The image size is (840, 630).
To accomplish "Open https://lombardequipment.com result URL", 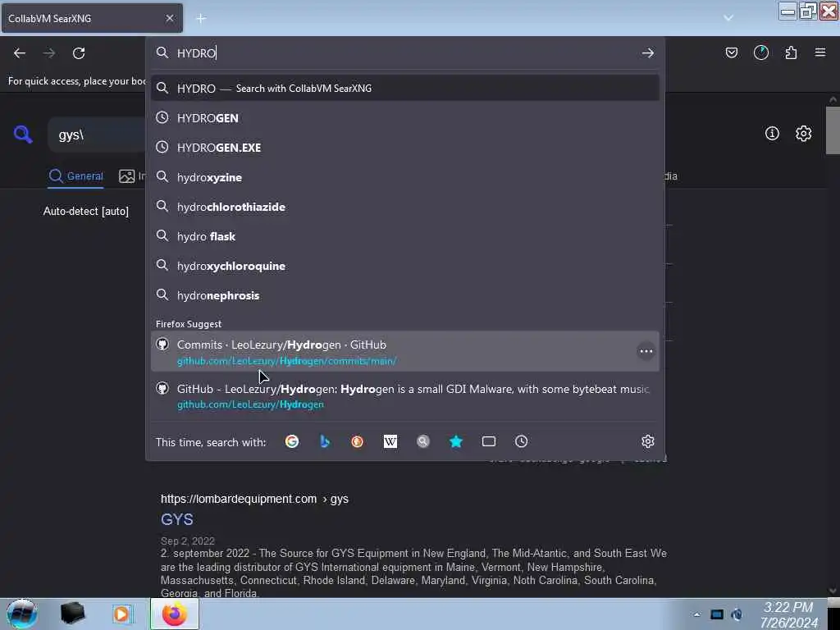I will tap(254, 499).
